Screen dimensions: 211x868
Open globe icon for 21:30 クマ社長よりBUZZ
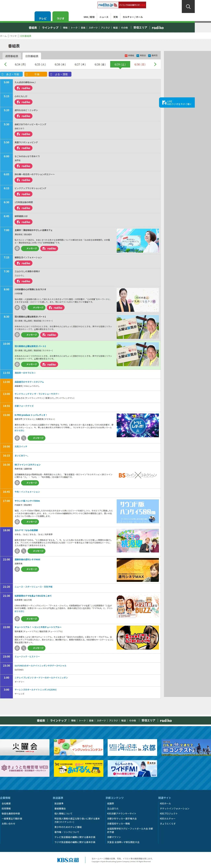(17, 619)
